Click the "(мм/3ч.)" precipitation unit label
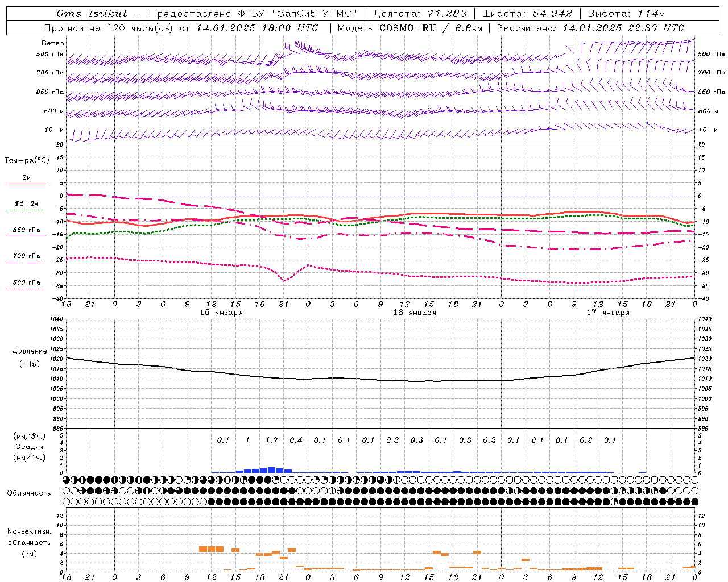Screen dimensions: 728x582 30,436
